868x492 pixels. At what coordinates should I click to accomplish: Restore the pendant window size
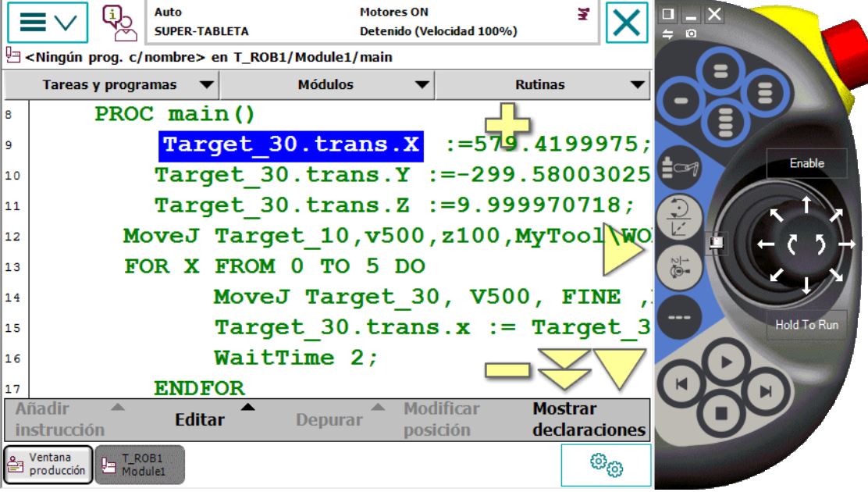pos(668,14)
